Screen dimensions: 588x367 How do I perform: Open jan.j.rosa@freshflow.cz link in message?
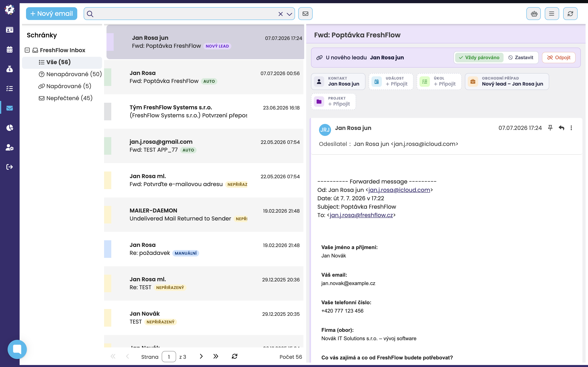coord(361,215)
